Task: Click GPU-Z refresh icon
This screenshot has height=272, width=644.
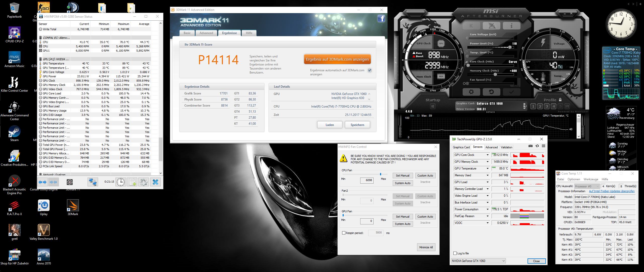Action: [x=537, y=146]
